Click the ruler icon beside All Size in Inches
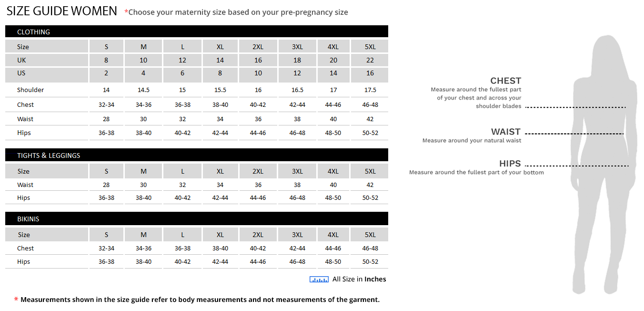The height and width of the screenshot is (311, 644). click(x=319, y=280)
